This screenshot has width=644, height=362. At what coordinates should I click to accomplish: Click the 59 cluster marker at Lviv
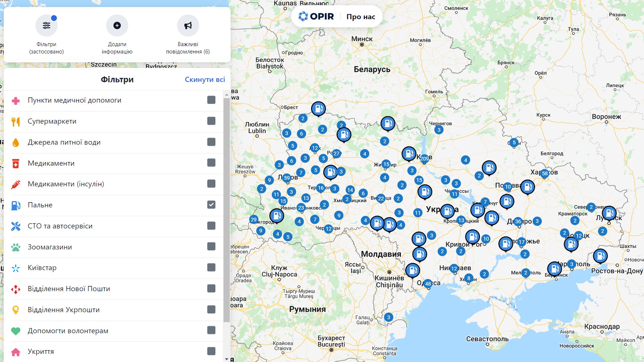tap(287, 178)
